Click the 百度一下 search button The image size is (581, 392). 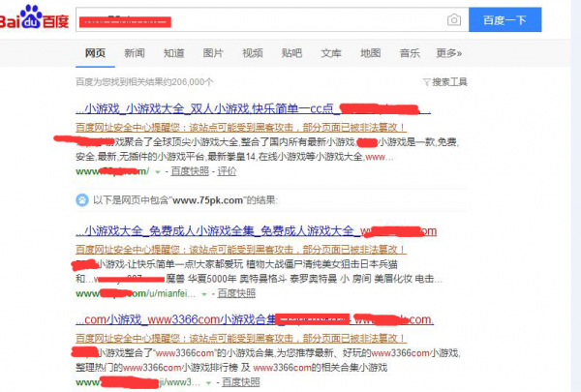[x=505, y=19]
